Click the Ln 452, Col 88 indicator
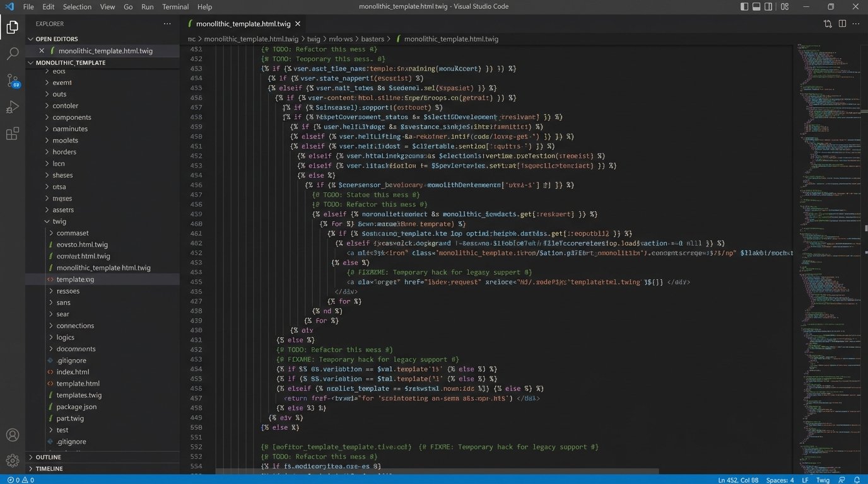868x484 pixels. click(738, 480)
